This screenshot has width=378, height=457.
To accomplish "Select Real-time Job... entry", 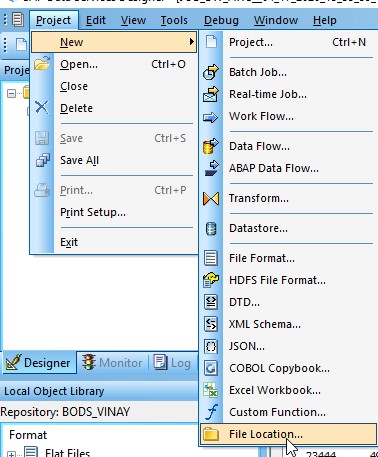I will click(288, 94).
